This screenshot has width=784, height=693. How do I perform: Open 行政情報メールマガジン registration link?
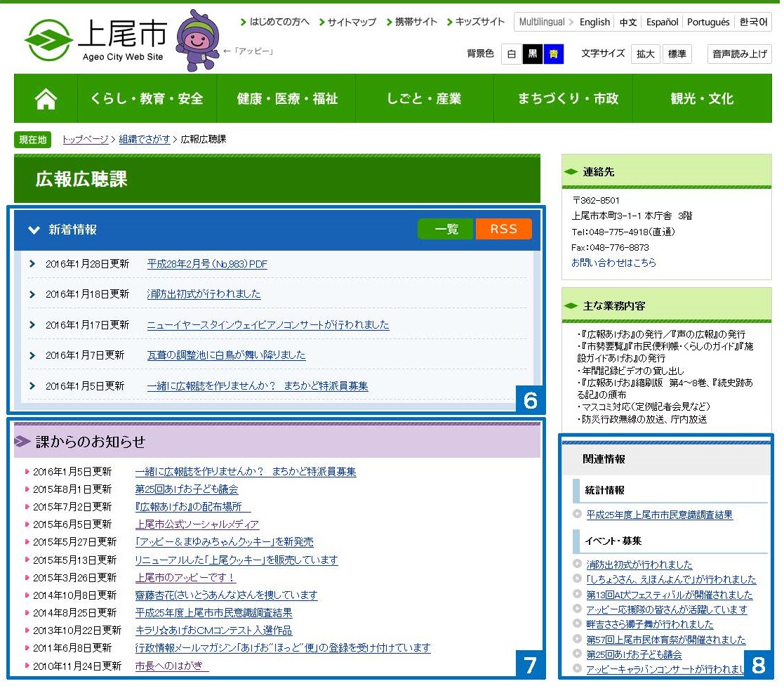pos(282,648)
